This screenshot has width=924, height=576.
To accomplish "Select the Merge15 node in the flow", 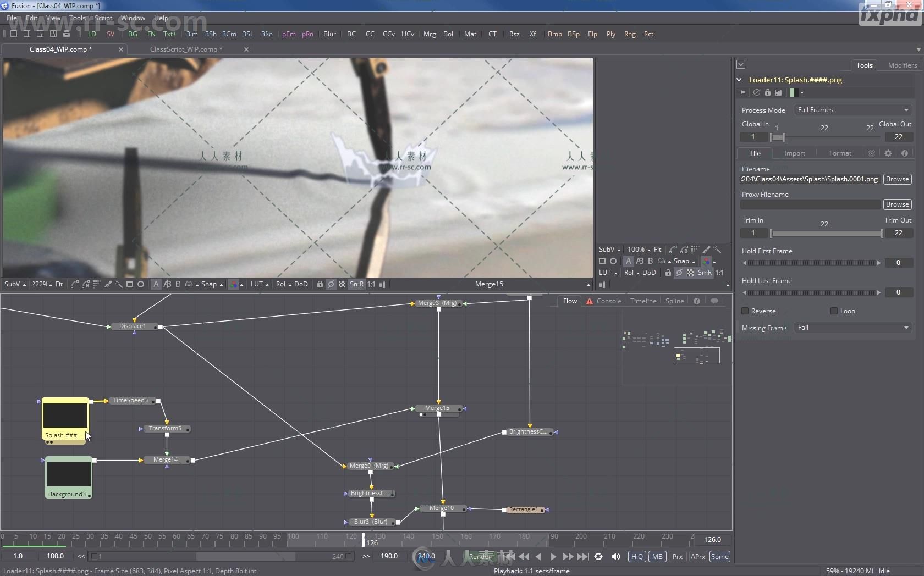I will pyautogui.click(x=437, y=408).
